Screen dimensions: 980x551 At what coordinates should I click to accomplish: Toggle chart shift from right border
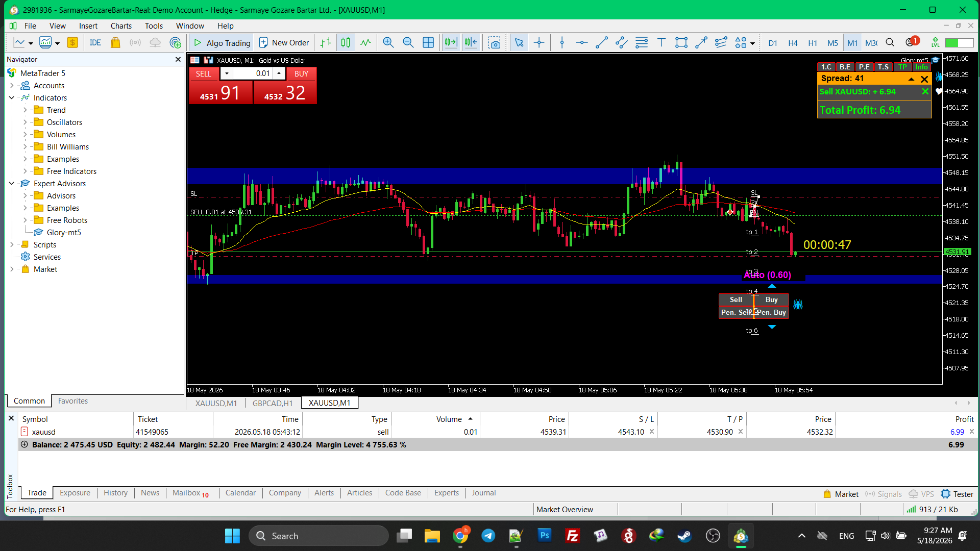[x=471, y=43]
